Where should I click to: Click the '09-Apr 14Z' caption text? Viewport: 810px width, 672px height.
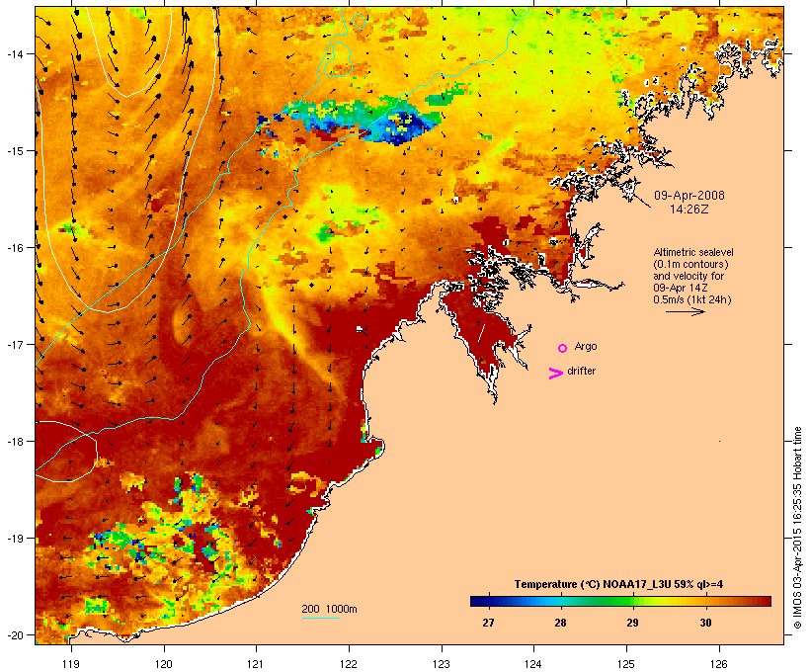pyautogui.click(x=681, y=288)
